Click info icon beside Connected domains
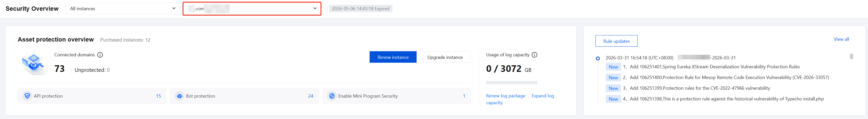The height and width of the screenshot is (119, 868). click(x=100, y=55)
